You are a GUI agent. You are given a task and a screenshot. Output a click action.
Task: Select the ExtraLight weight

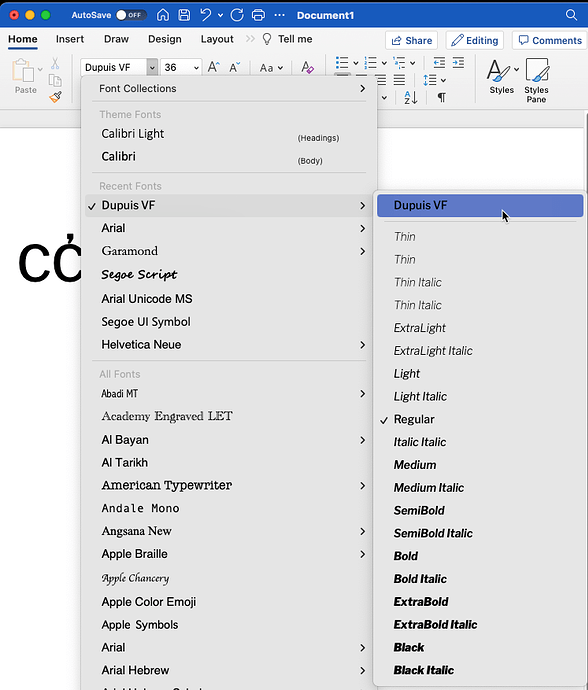coord(480,328)
